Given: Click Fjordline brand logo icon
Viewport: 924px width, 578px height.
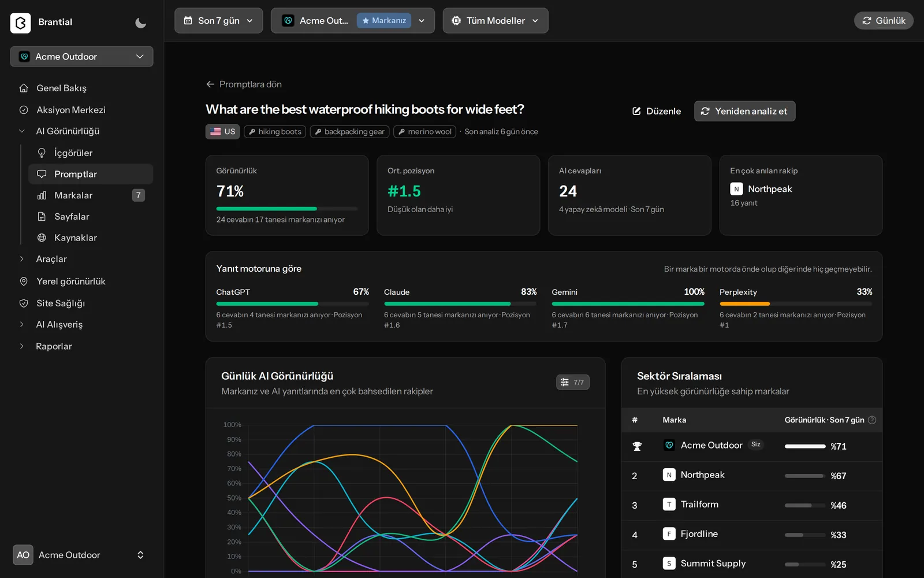Looking at the screenshot, I should (x=669, y=534).
